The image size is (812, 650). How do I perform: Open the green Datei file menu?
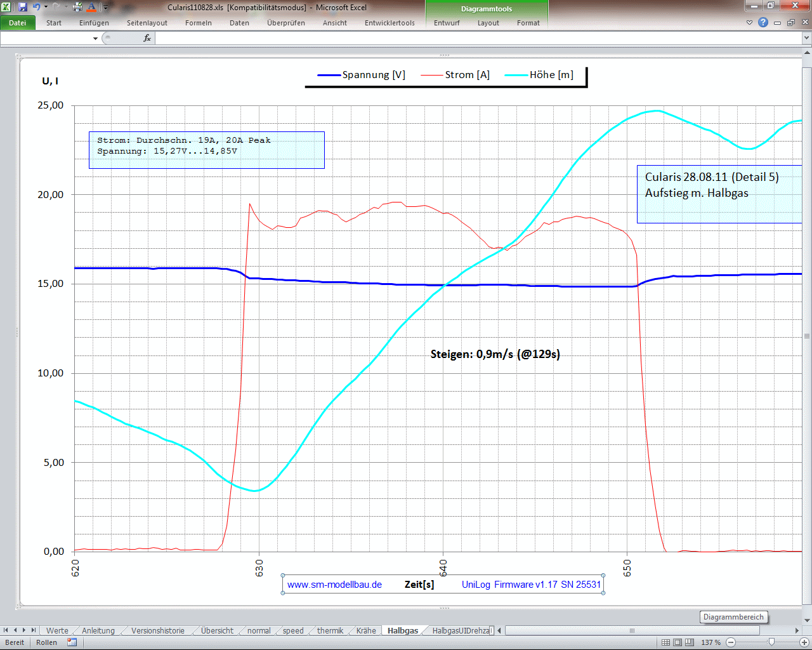click(x=17, y=23)
